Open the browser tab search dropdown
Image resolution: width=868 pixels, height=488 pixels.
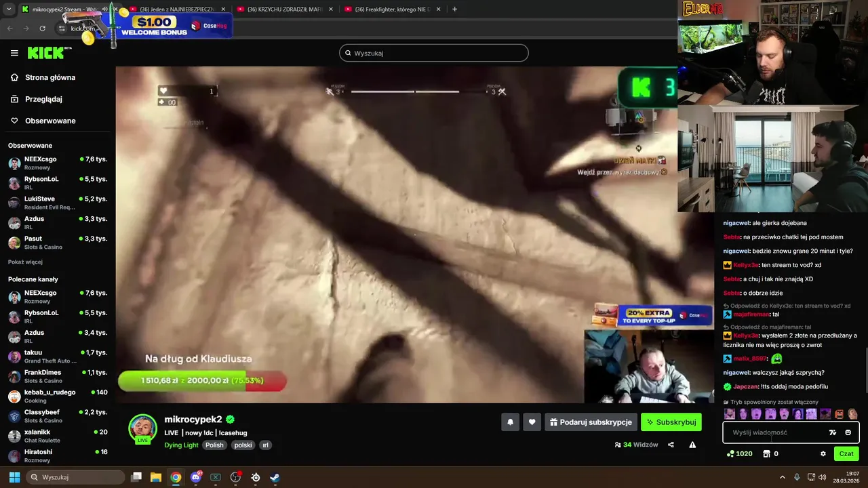click(8, 9)
